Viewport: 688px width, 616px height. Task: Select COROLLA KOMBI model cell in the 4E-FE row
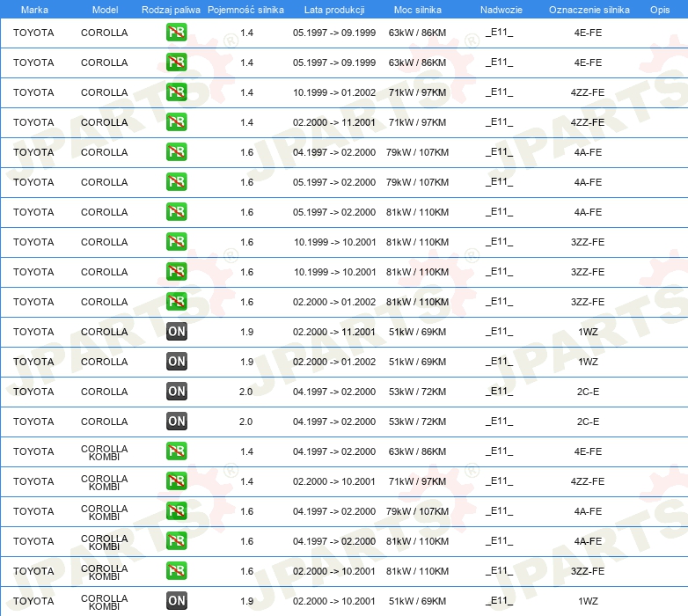point(105,452)
